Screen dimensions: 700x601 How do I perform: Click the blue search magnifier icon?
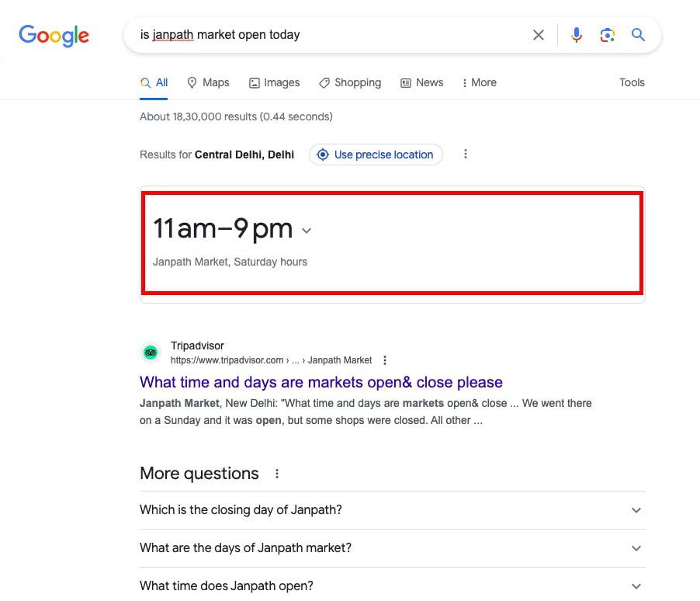638,35
